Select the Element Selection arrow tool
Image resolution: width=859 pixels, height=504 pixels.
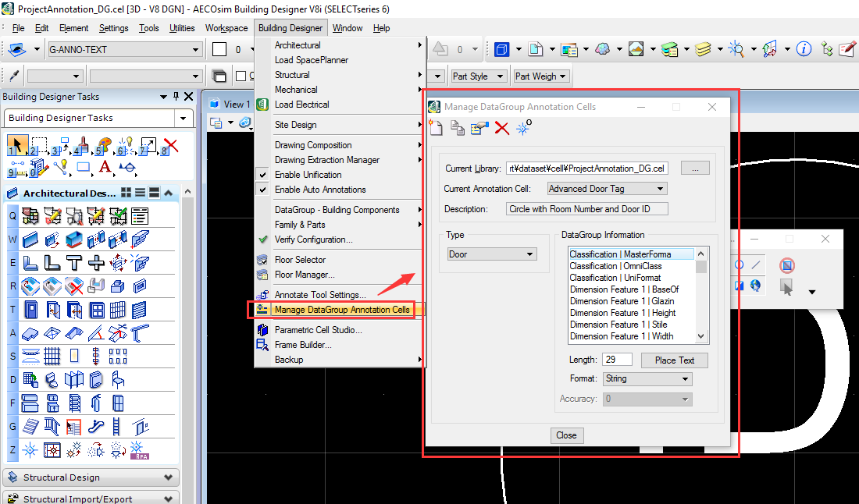[x=17, y=146]
